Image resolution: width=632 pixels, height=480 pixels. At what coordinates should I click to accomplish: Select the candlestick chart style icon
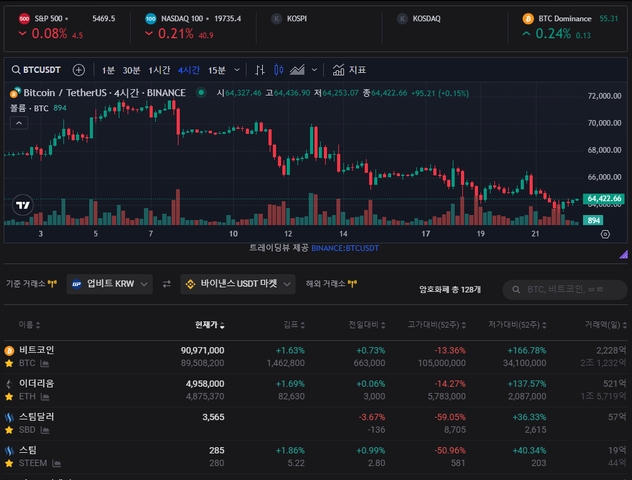click(x=279, y=70)
